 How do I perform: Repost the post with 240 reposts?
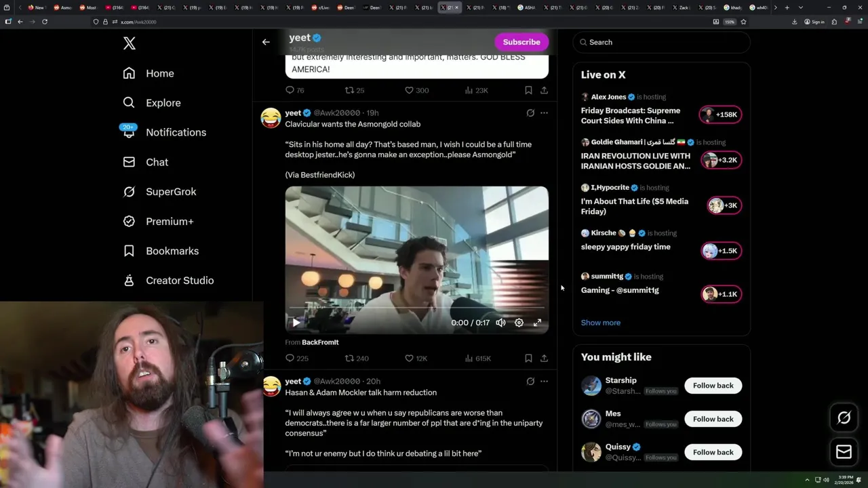357,359
